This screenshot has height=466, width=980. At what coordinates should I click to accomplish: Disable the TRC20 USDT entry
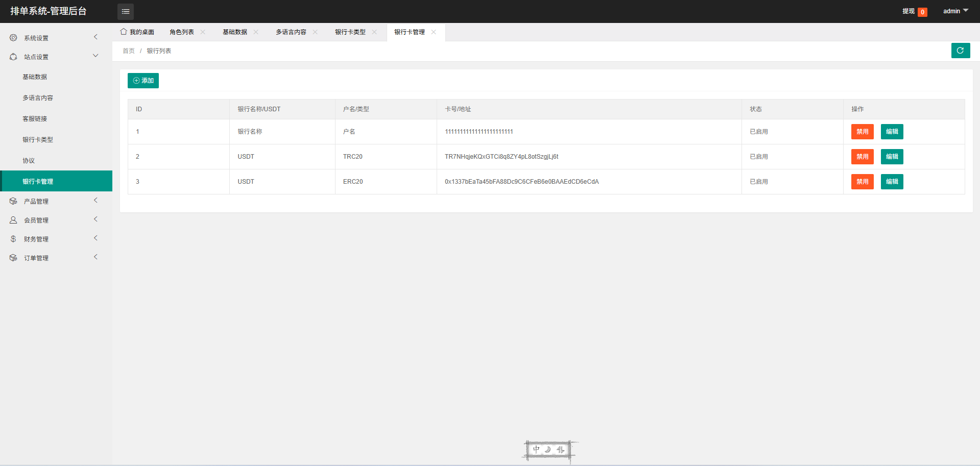[862, 157]
